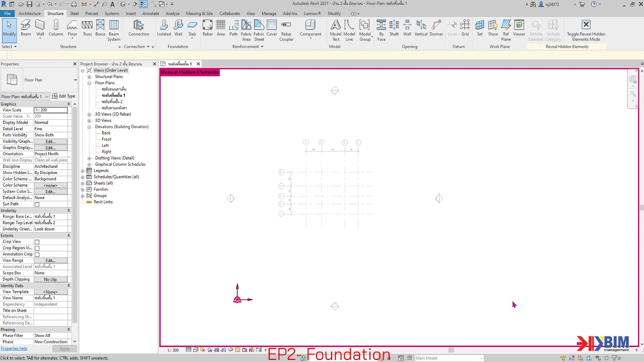Select the Set work plane tool
Viewport: 644px width, 362px height.
click(479, 28)
